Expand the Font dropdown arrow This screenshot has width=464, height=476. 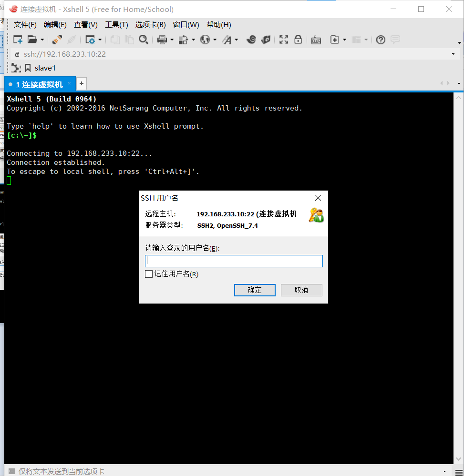pos(236,40)
